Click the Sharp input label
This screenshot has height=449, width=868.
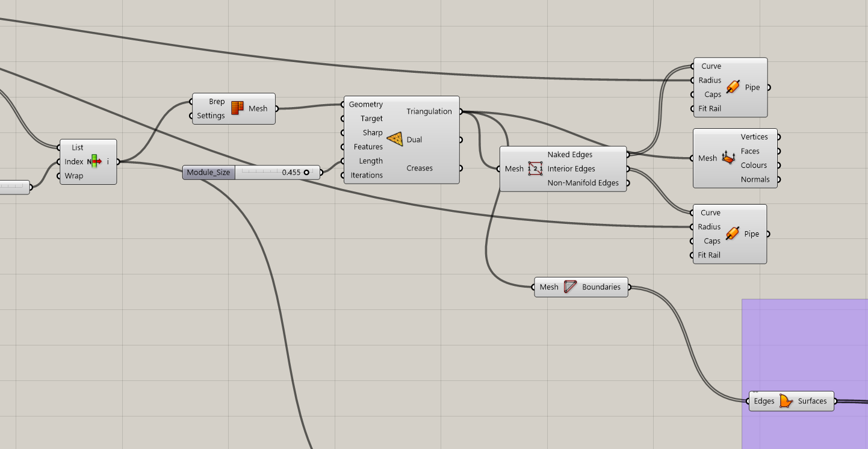(x=373, y=132)
